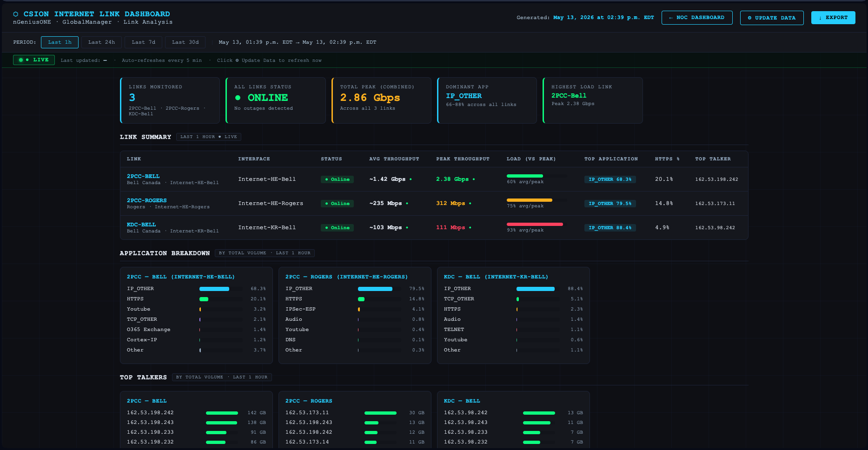Click the orange 75% avg/peak load bar
The height and width of the screenshot is (450, 868).
pos(530,200)
